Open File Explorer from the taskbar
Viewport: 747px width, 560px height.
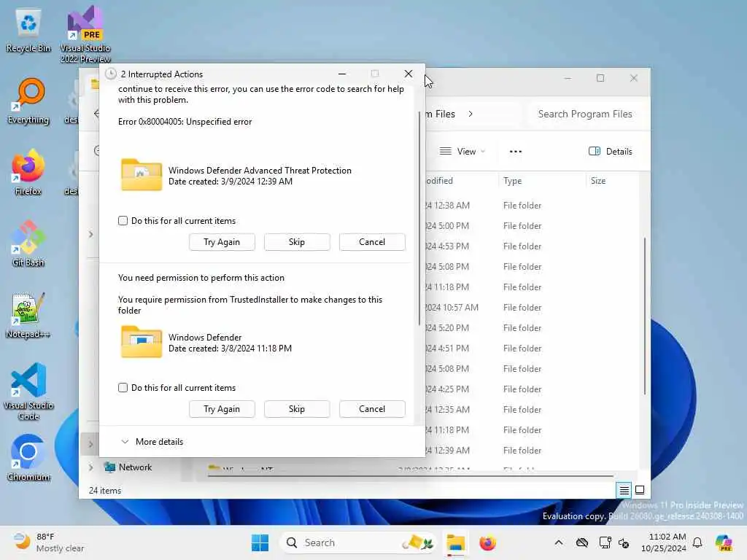pyautogui.click(x=455, y=542)
